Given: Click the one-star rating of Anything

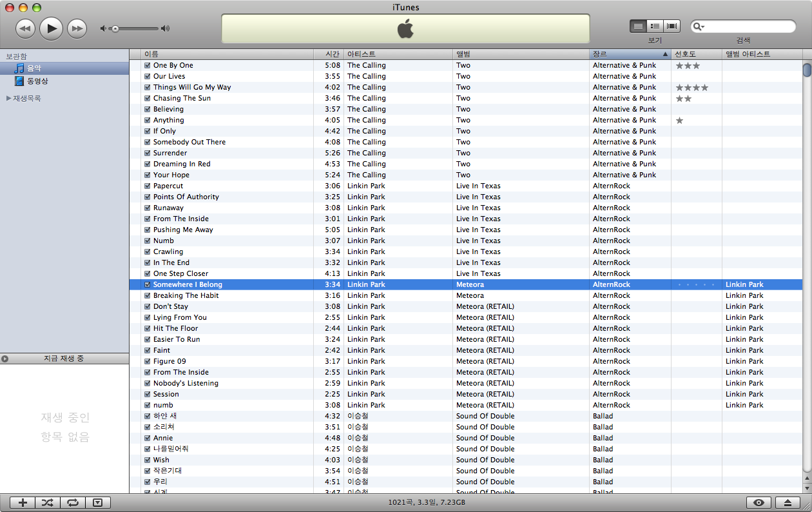Looking at the screenshot, I should [x=679, y=120].
